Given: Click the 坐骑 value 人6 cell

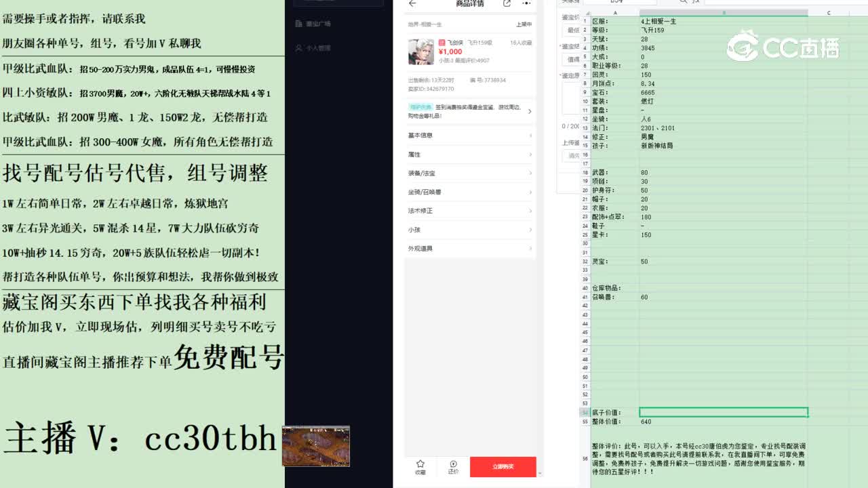Looking at the screenshot, I should 724,119.
